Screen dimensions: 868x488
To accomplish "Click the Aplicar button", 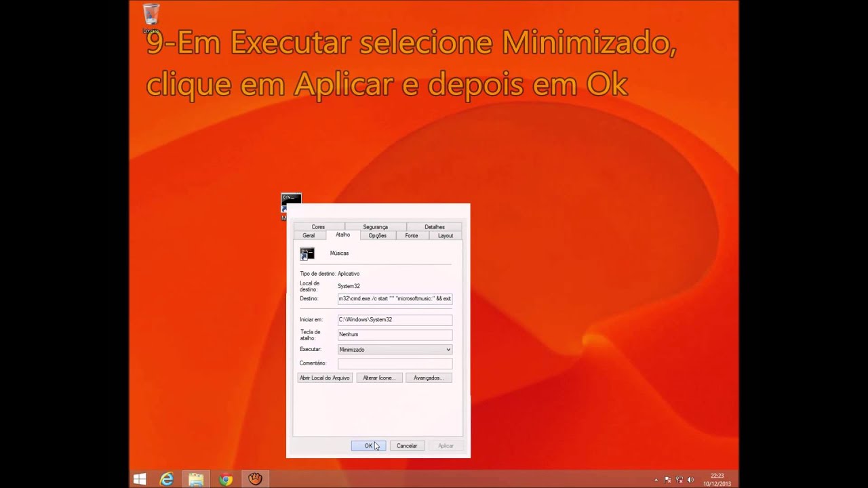I will pyautogui.click(x=446, y=445).
